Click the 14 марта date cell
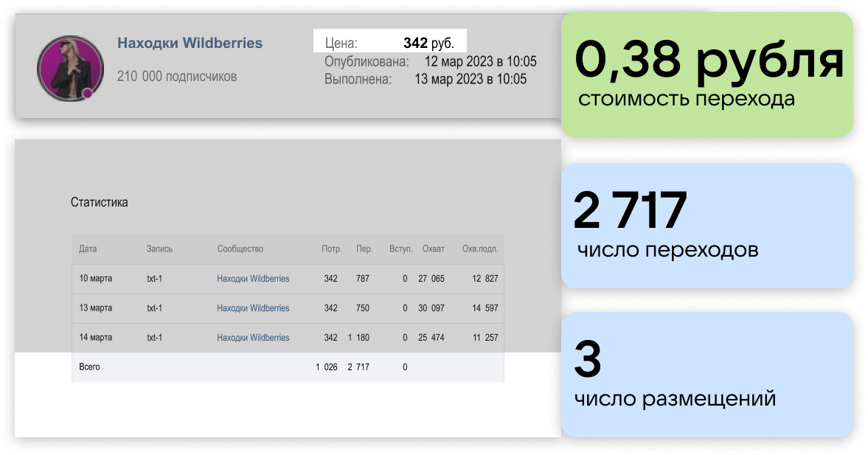868x455 pixels. (x=96, y=337)
